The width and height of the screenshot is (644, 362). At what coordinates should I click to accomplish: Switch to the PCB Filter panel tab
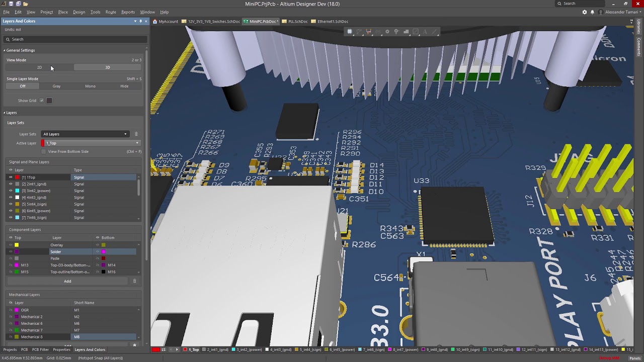pyautogui.click(x=40, y=349)
